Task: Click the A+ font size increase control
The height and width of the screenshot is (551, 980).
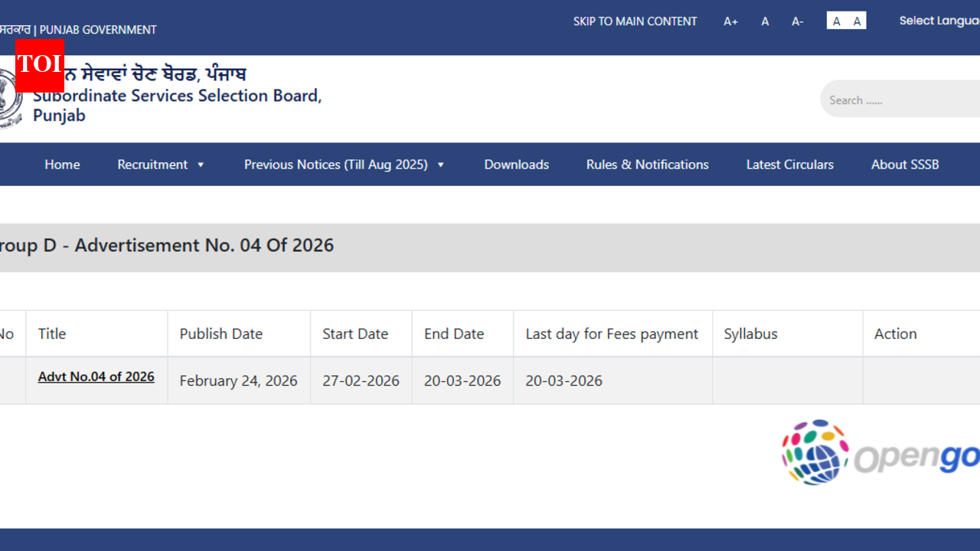Action: (x=730, y=21)
